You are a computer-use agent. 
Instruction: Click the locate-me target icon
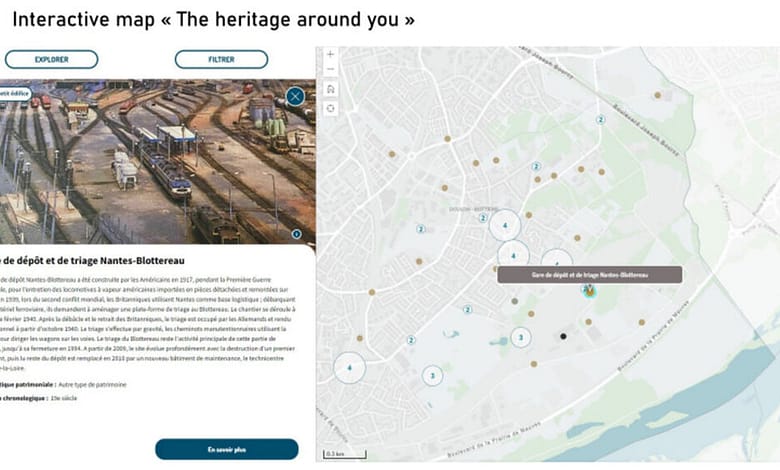[x=330, y=106]
